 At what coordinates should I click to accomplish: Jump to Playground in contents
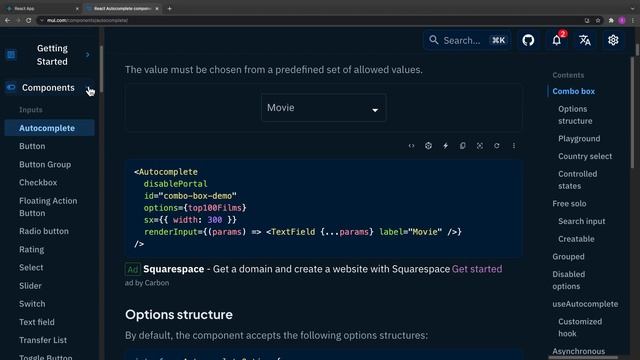[x=579, y=139]
